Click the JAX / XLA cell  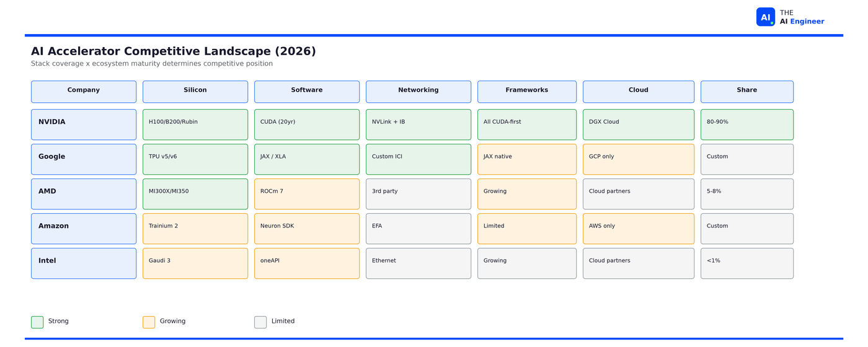(x=307, y=159)
